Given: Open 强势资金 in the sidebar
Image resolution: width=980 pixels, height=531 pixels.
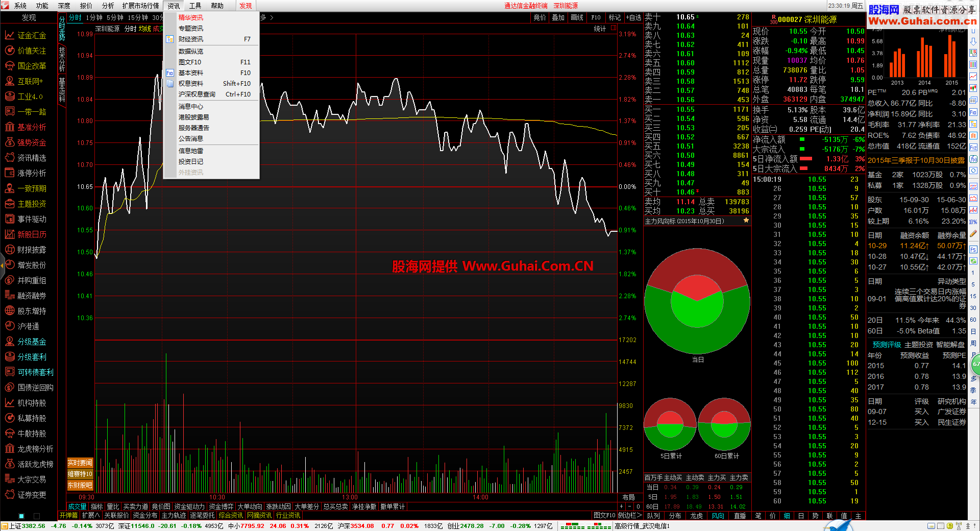Looking at the screenshot, I should pos(26,142).
